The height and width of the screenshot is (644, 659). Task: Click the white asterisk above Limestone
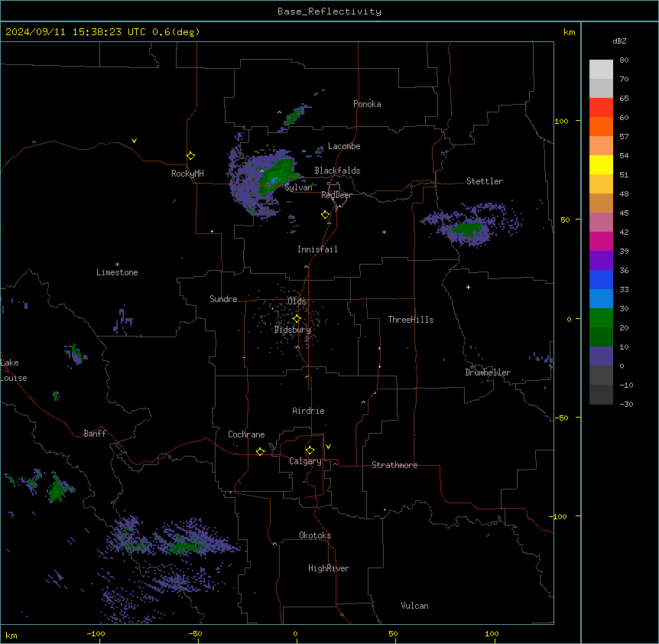[117, 265]
